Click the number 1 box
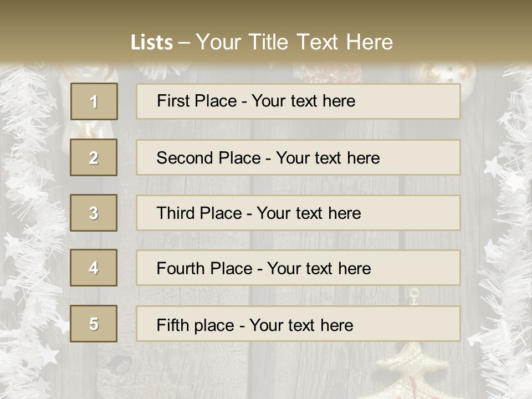The width and height of the screenshot is (532, 399). pyautogui.click(x=94, y=101)
